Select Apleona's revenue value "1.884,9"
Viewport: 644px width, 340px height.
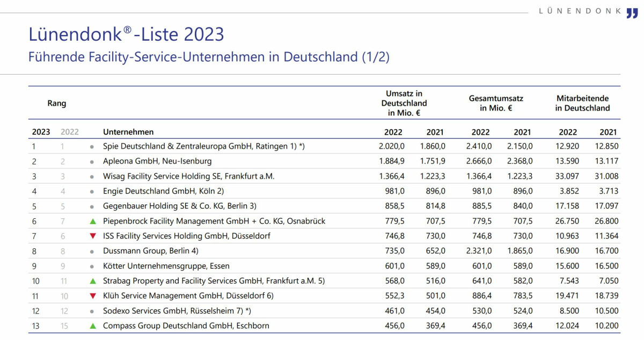tap(391, 161)
